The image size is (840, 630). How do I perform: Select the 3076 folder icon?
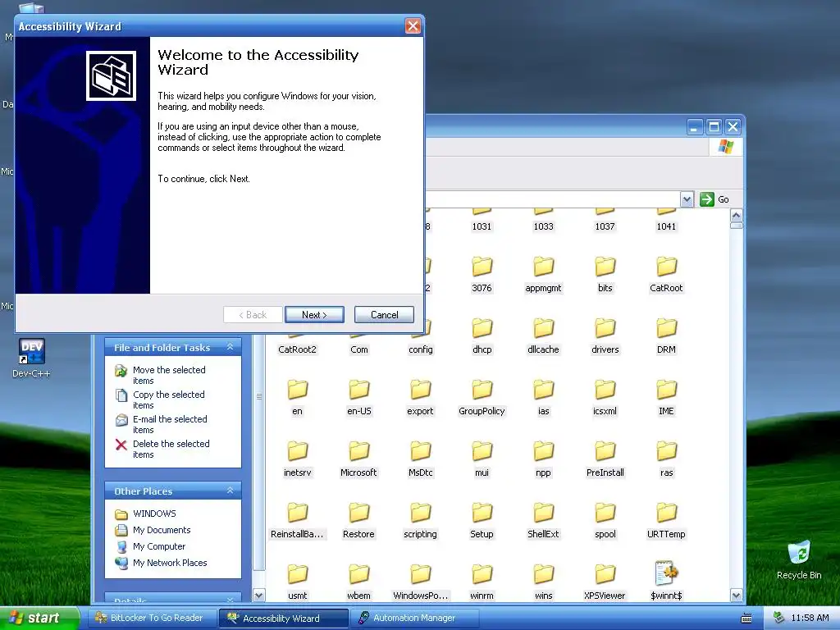tap(482, 266)
